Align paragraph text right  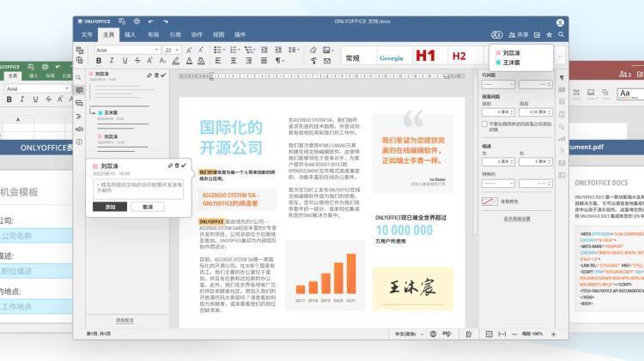(x=248, y=61)
